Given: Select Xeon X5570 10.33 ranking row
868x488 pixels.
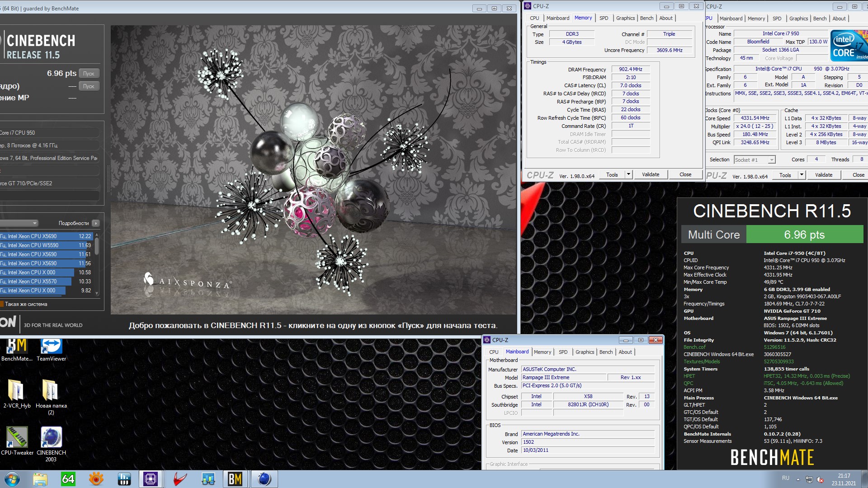Looking at the screenshot, I should (46, 282).
